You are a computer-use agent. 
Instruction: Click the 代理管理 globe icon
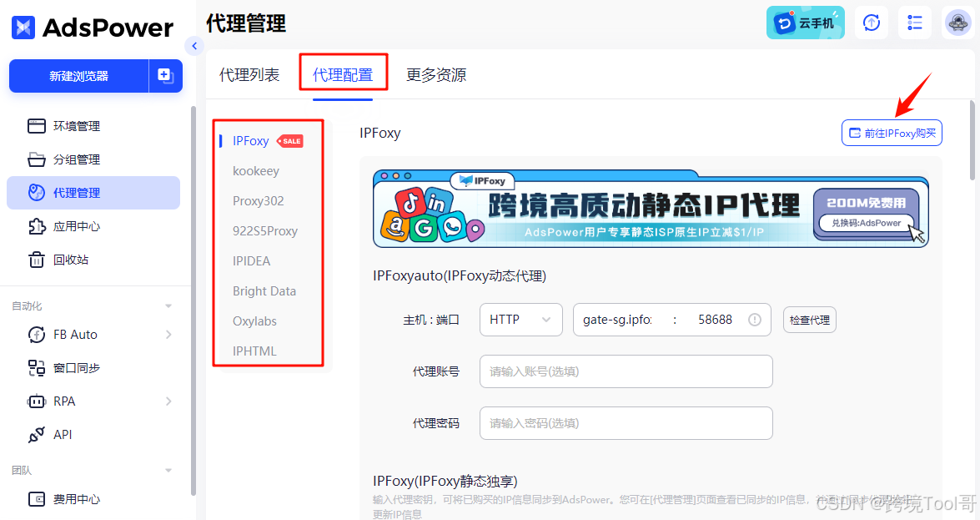[36, 193]
